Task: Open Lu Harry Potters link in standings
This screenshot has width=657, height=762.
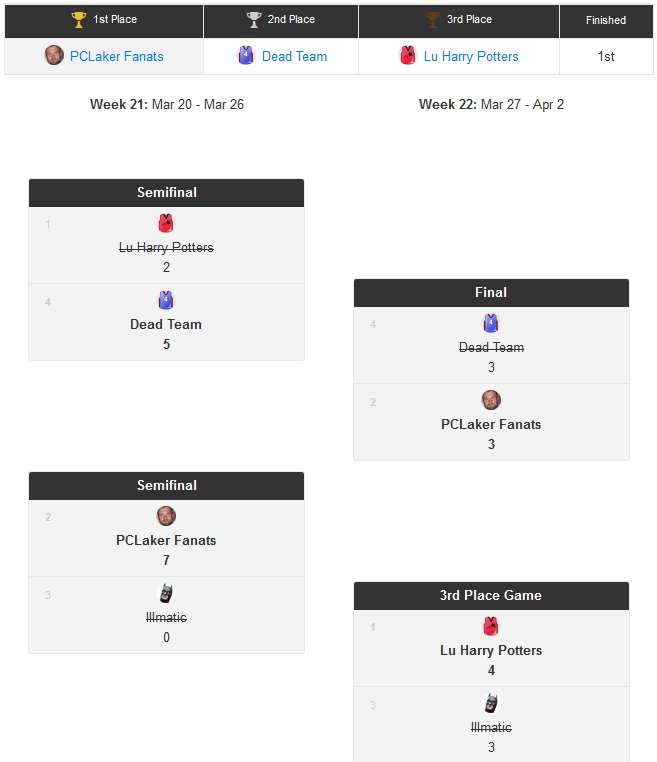Action: coord(471,56)
